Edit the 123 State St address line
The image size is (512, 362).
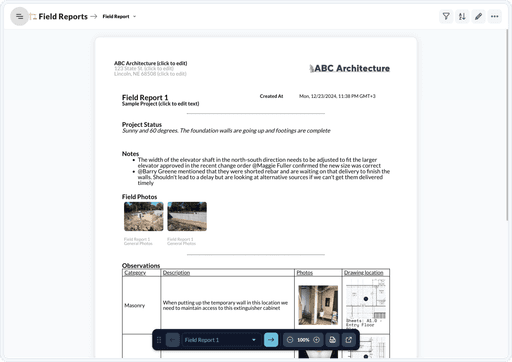144,68
